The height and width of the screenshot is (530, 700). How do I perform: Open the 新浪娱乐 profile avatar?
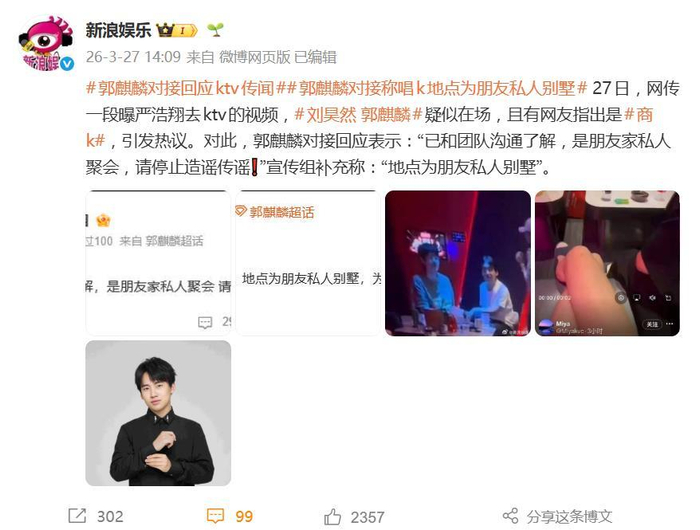[x=46, y=43]
